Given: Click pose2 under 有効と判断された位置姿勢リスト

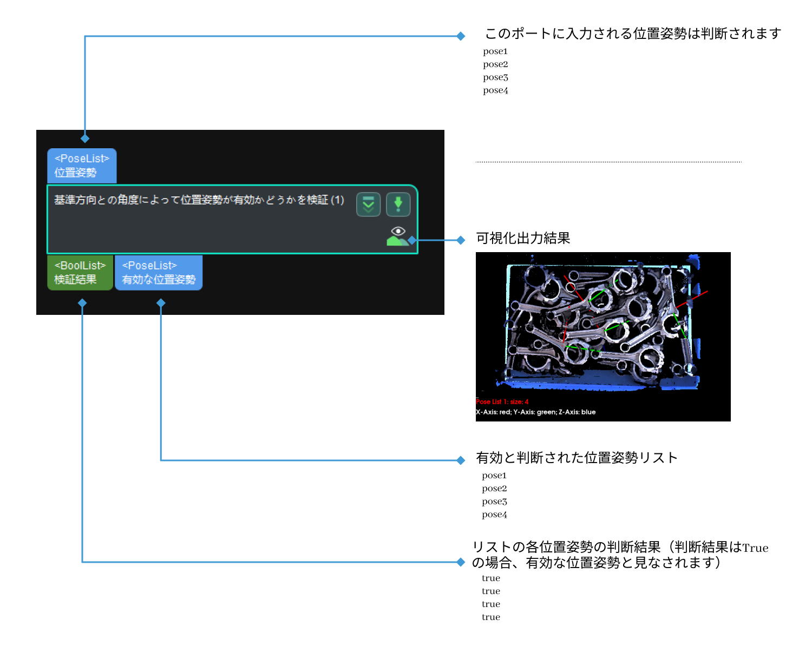Looking at the screenshot, I should point(494,489).
